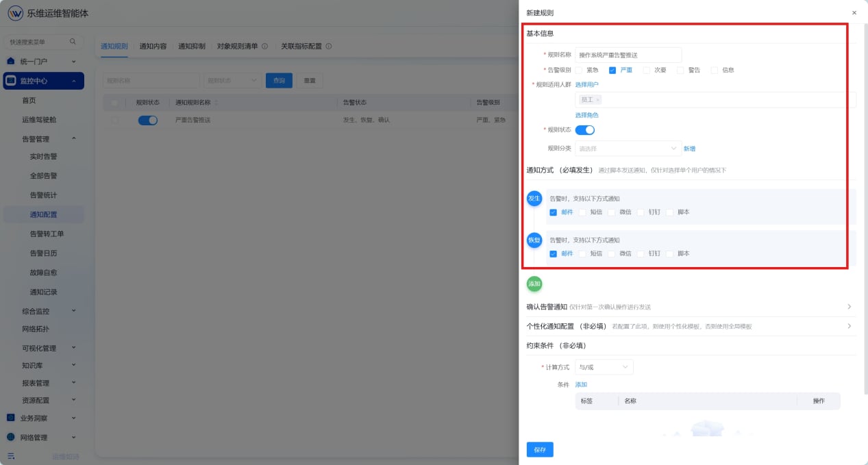This screenshot has width=868, height=465.
Task: Check 钉钉 in the 恢复 section
Action: click(x=641, y=253)
